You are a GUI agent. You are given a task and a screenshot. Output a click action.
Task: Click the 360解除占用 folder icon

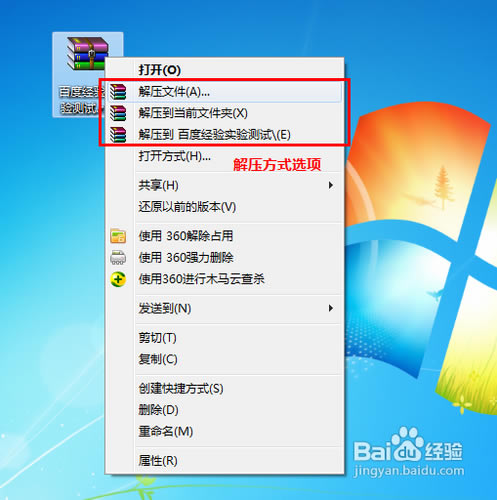tap(118, 236)
